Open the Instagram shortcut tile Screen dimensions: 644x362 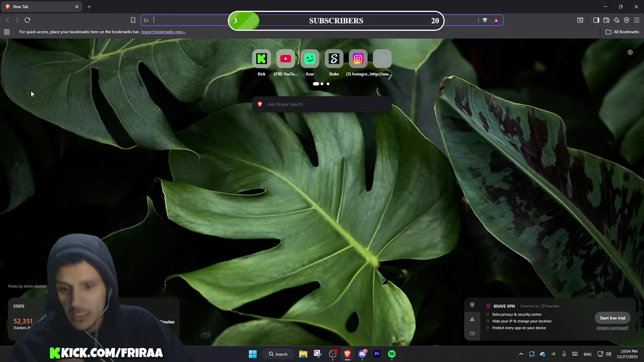tap(358, 59)
